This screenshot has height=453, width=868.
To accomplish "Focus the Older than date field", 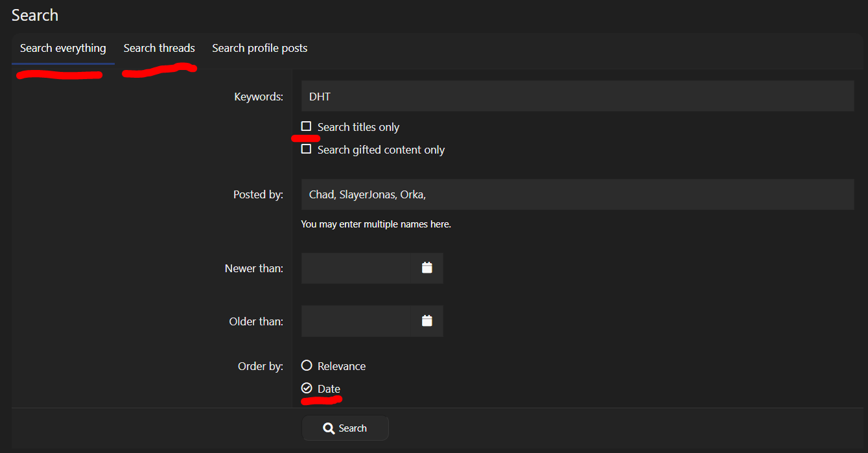I will click(356, 321).
